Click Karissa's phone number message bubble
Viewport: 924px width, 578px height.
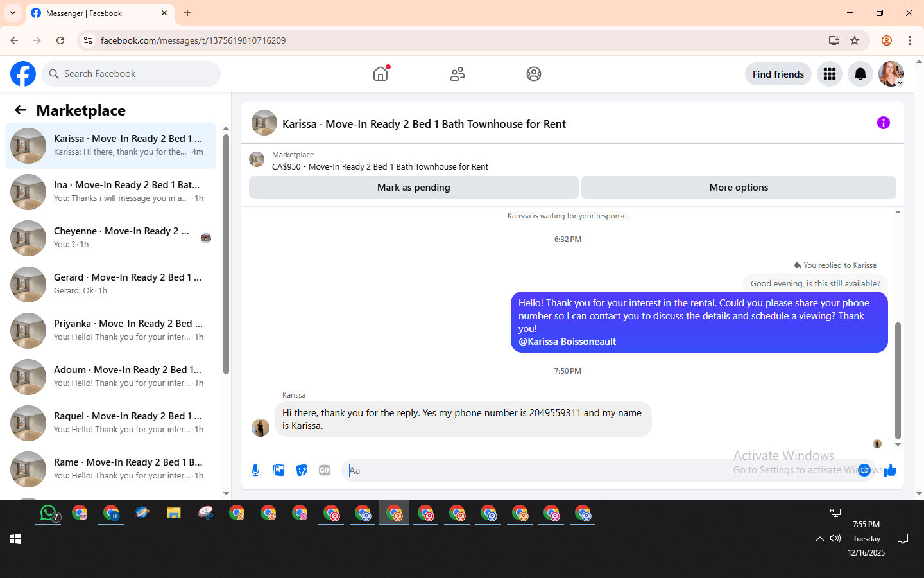[463, 419]
